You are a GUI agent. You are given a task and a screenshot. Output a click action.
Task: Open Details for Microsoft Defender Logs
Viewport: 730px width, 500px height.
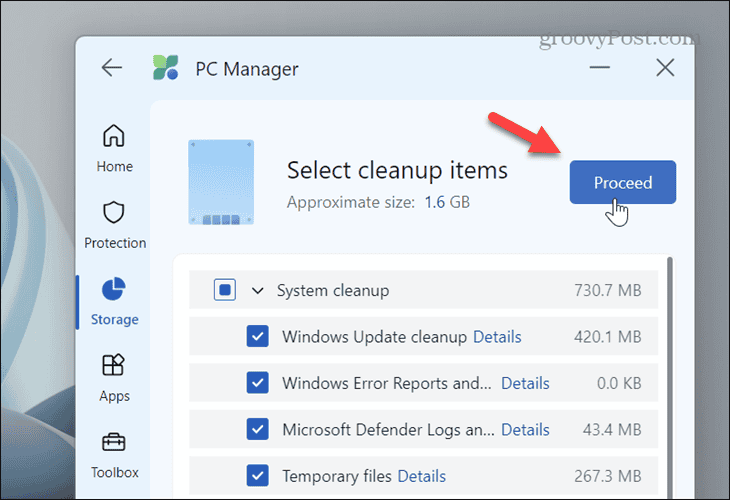tap(525, 429)
